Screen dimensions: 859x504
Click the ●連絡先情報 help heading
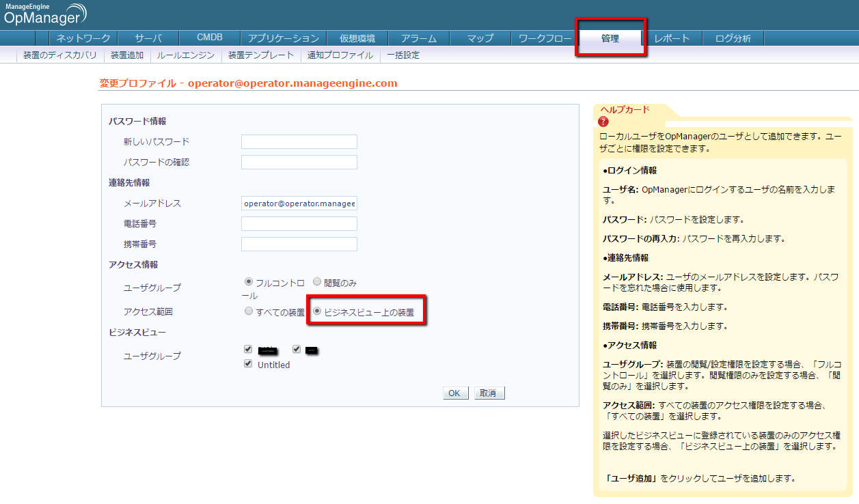pyautogui.click(x=626, y=258)
